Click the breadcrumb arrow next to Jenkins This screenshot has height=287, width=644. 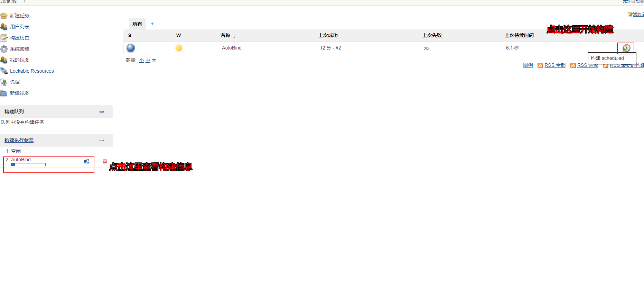tap(25, 1)
